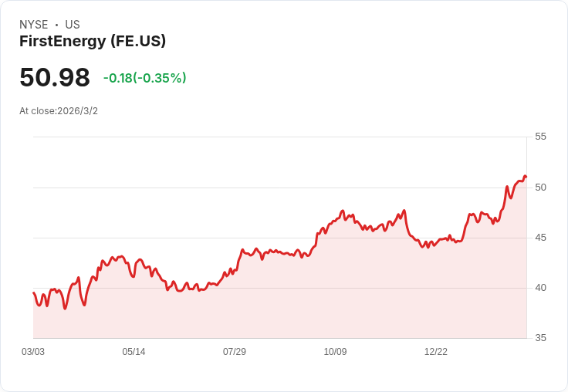This screenshot has height=392, width=568.
Task: Select the 35 price axis label
Action: [540, 338]
